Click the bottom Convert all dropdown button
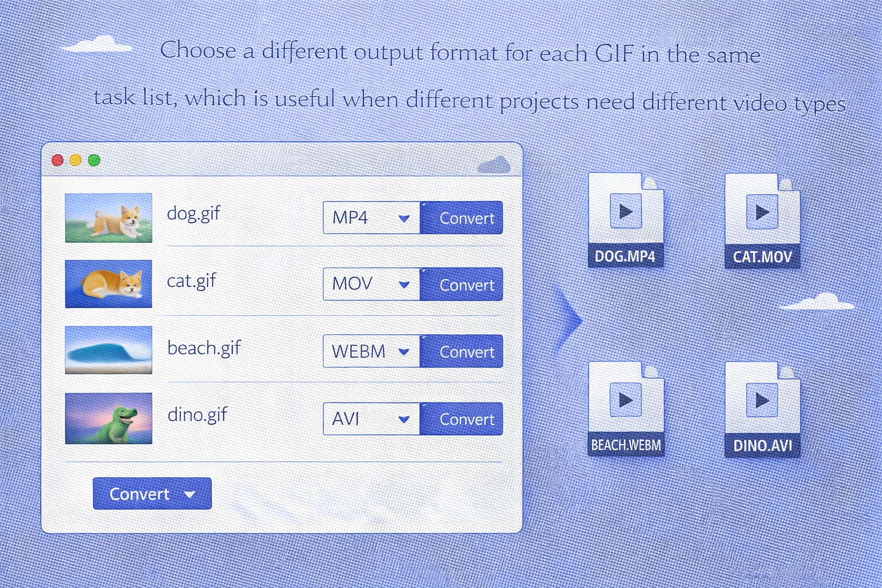This screenshot has width=882, height=588. click(x=152, y=494)
